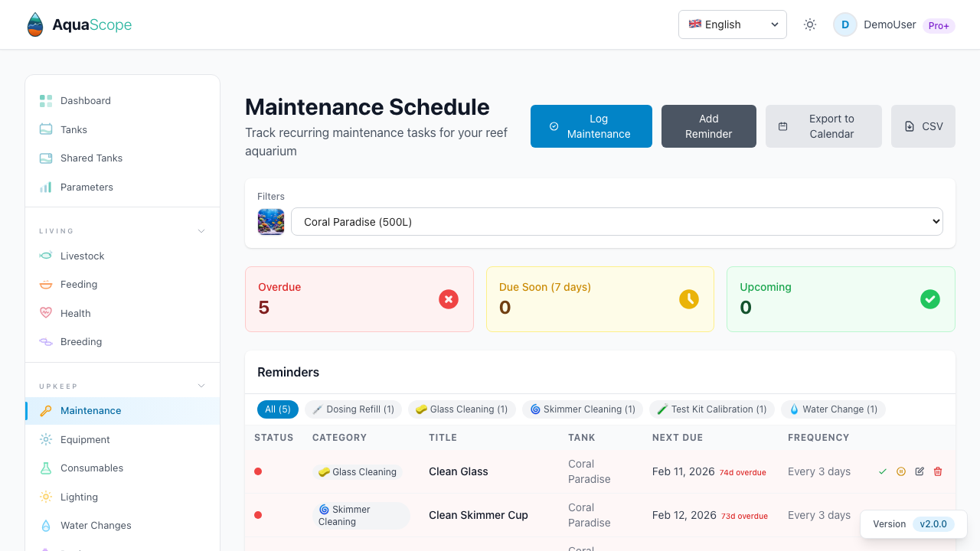
Task: Collapse the LIVING sidebar section
Action: coord(201,230)
